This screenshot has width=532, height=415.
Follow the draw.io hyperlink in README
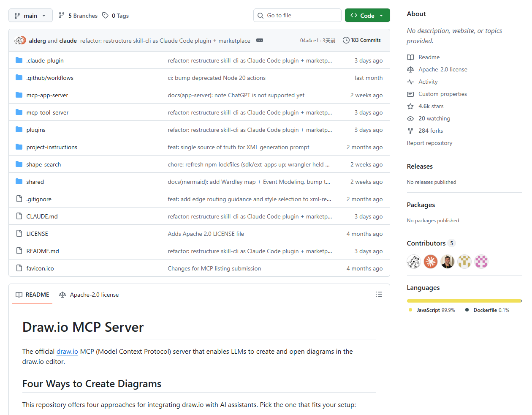67,351
